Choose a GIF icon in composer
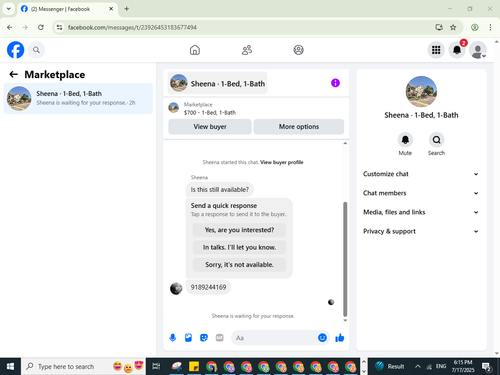This screenshot has width=500, height=375. (219, 338)
